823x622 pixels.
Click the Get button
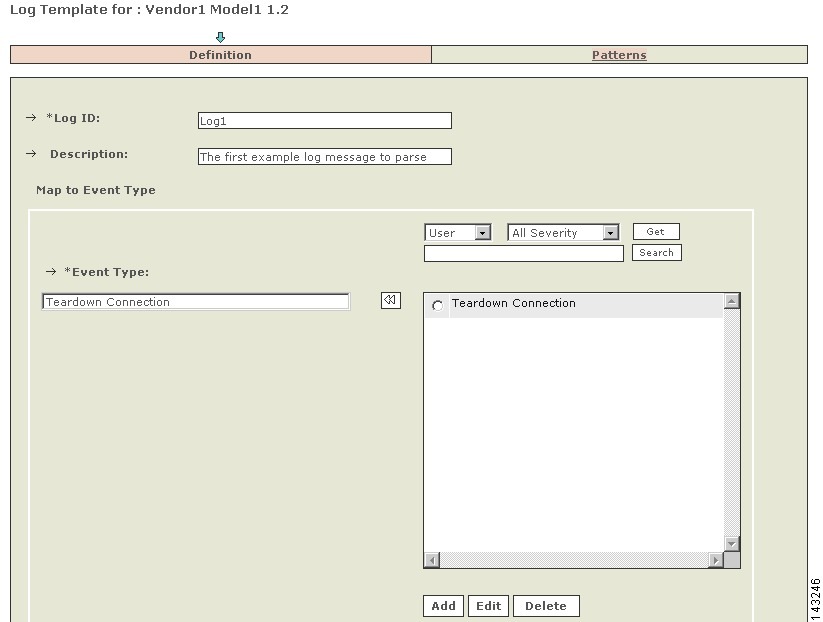coord(656,231)
